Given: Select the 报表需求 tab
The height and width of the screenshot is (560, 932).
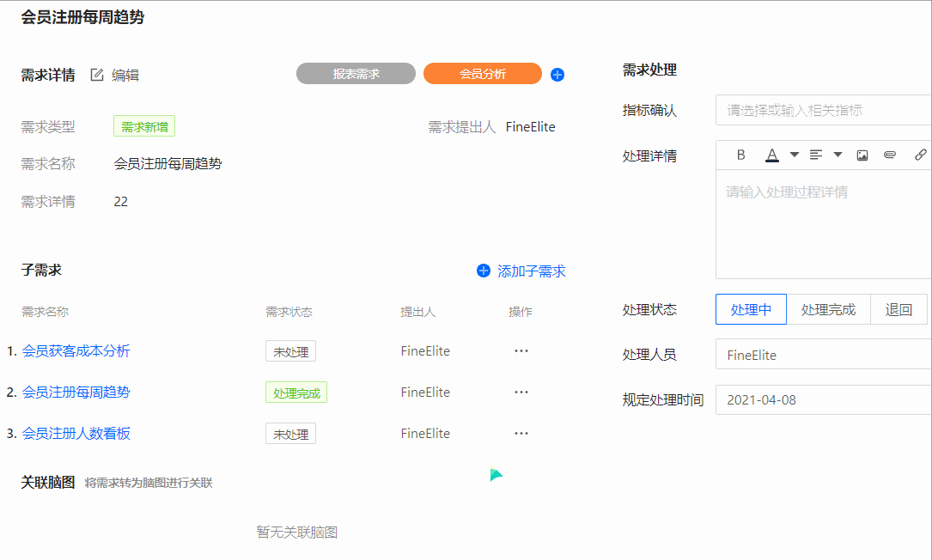Looking at the screenshot, I should coord(356,74).
